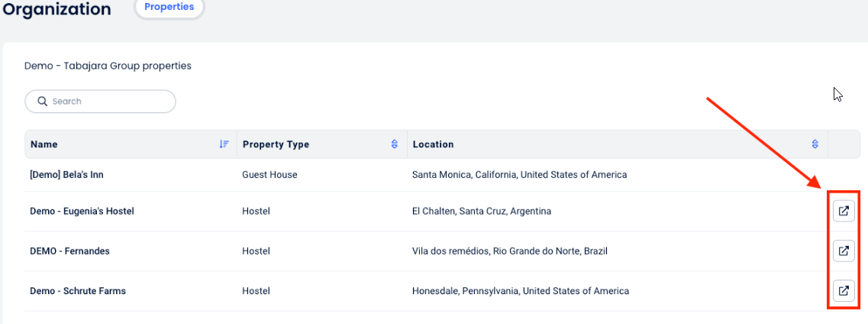Image resolution: width=868 pixels, height=324 pixels.
Task: Click into the Search input field
Action: click(107, 102)
